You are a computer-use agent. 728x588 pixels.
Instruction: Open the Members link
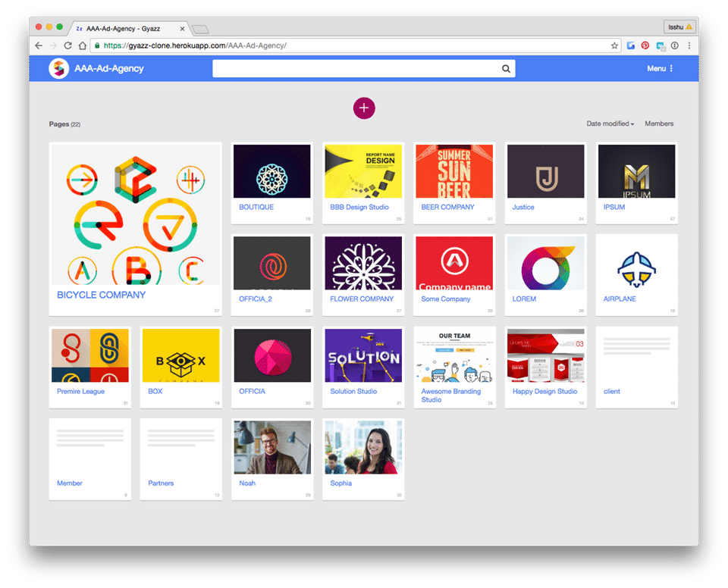[x=659, y=124]
